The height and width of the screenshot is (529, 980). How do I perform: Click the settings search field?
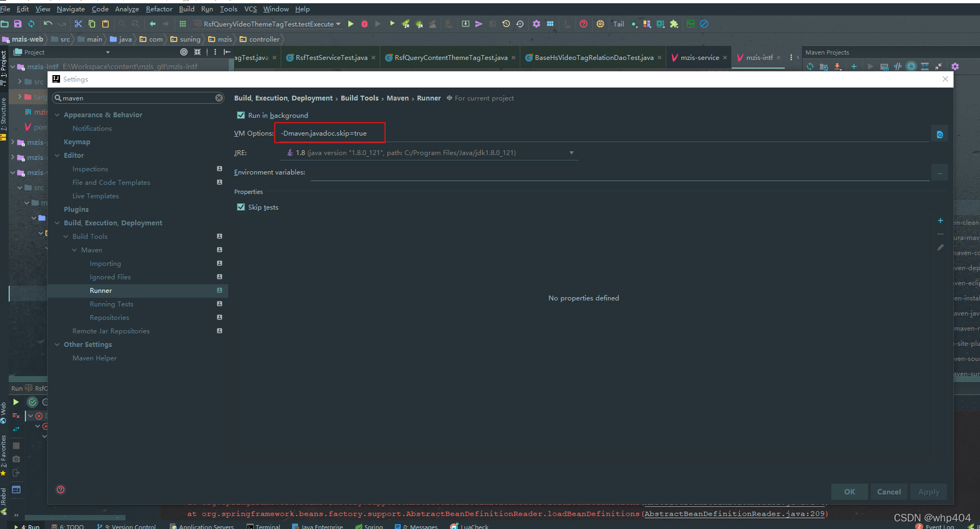point(138,98)
